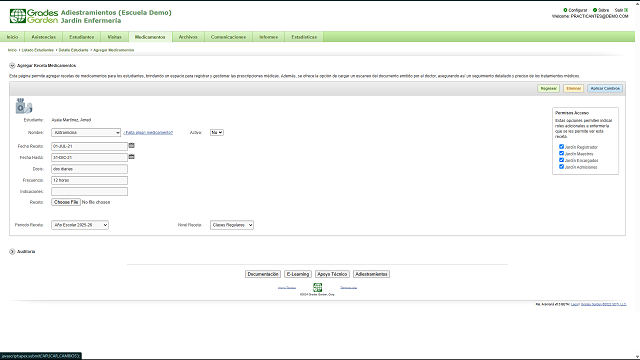The width and height of the screenshot is (640, 360).
Task: Click Choose File for Receta
Action: pos(66,202)
